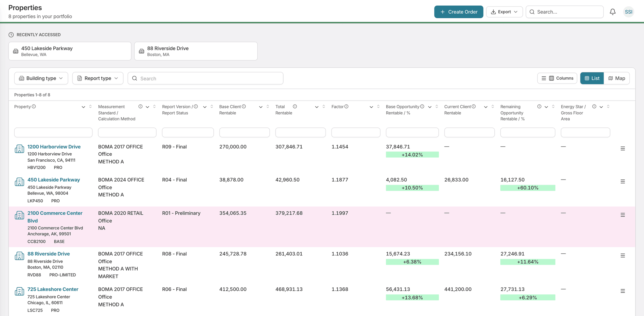The image size is (644, 316).
Task: Click the Factor column filter input
Action: point(356,132)
